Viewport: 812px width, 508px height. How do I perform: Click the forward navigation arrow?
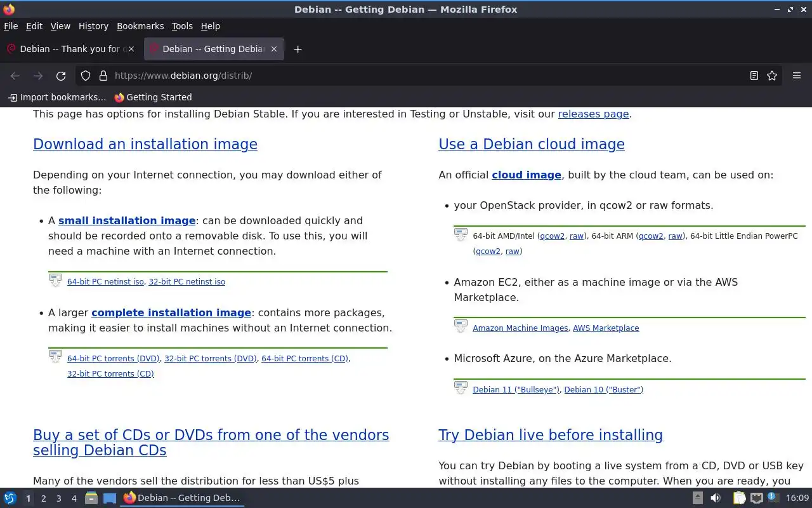click(x=38, y=76)
